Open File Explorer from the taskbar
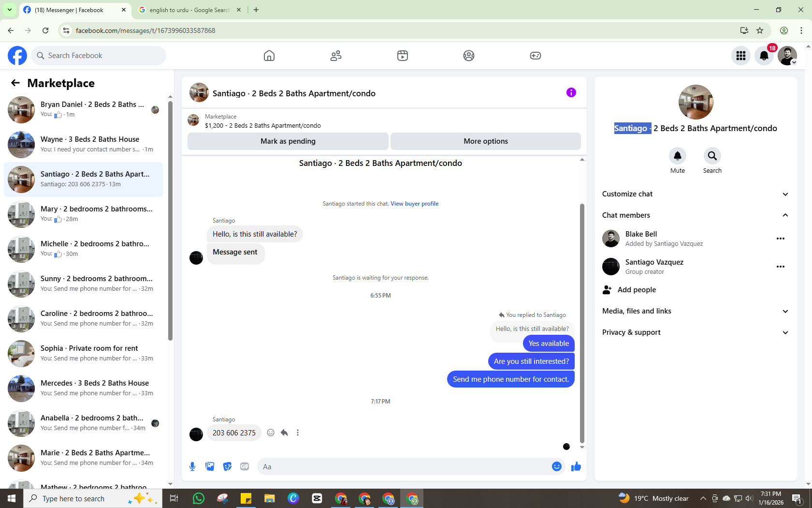The image size is (812, 508). pyautogui.click(x=269, y=498)
